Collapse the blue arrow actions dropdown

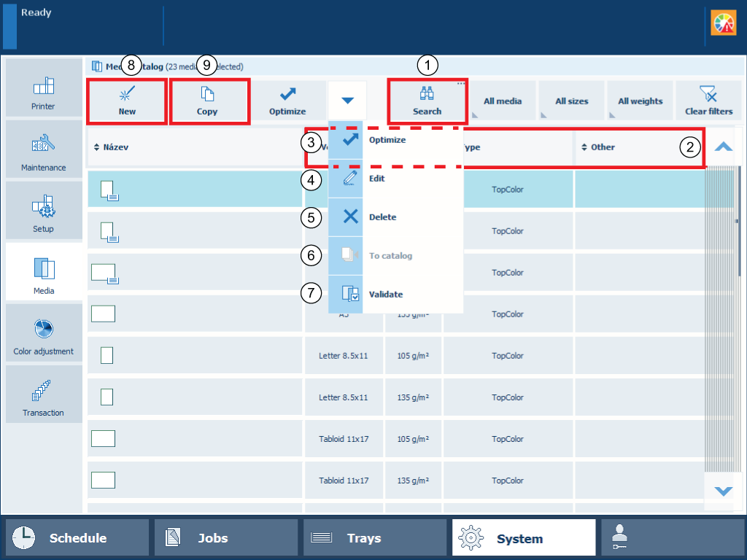(x=348, y=101)
